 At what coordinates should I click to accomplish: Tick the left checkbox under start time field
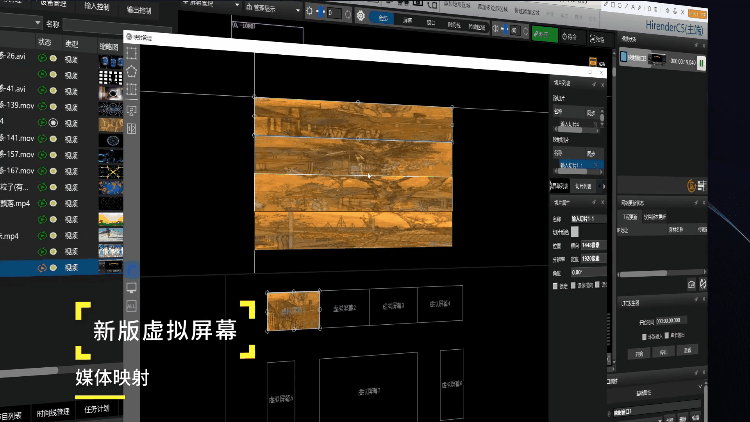pyautogui.click(x=644, y=337)
